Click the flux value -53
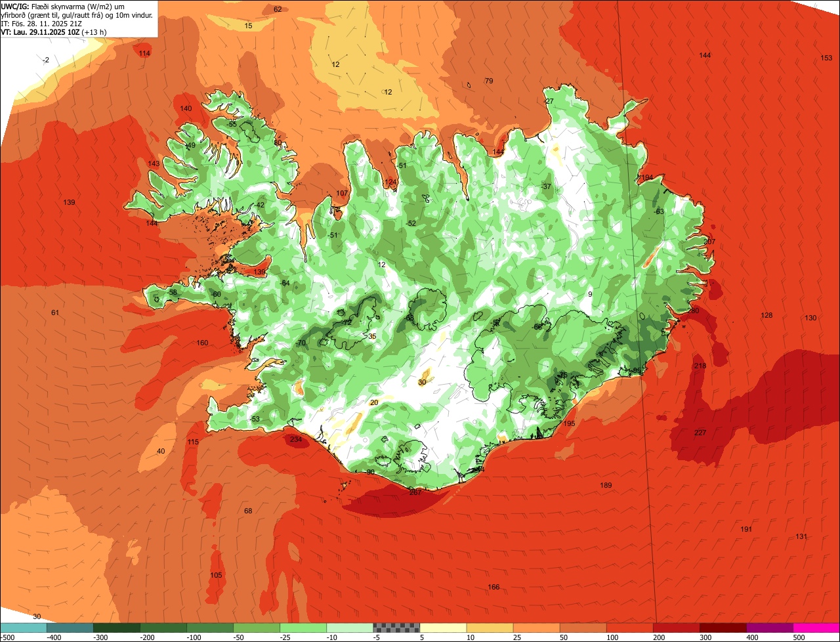840x642 pixels. click(255, 419)
